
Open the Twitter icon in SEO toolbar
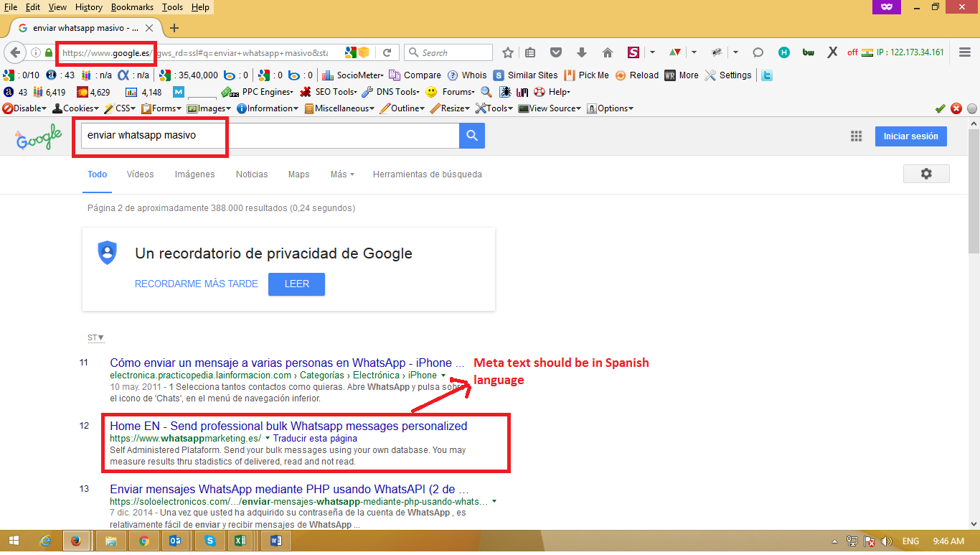(x=767, y=75)
